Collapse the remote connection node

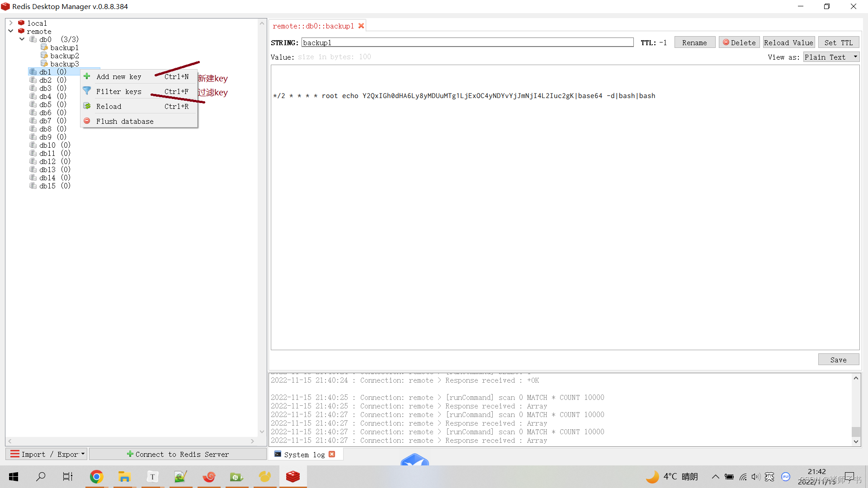(x=11, y=31)
